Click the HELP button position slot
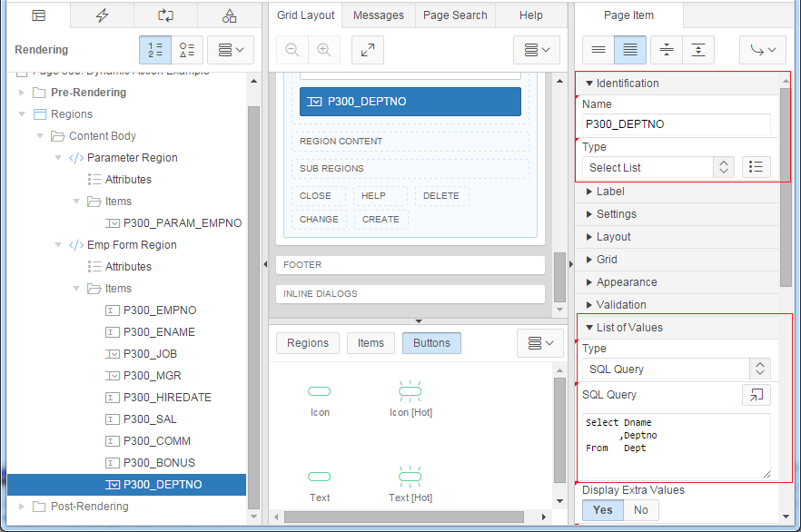The width and height of the screenshot is (801, 532). 381,196
